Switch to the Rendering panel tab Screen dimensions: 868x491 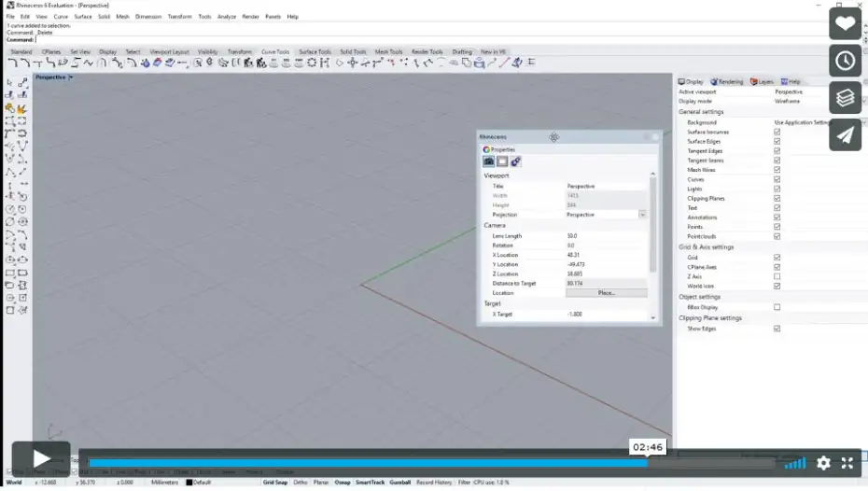727,81
